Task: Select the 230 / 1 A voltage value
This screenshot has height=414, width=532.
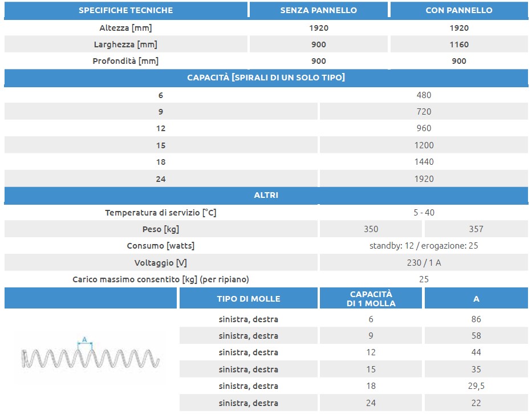Action: coord(424,263)
